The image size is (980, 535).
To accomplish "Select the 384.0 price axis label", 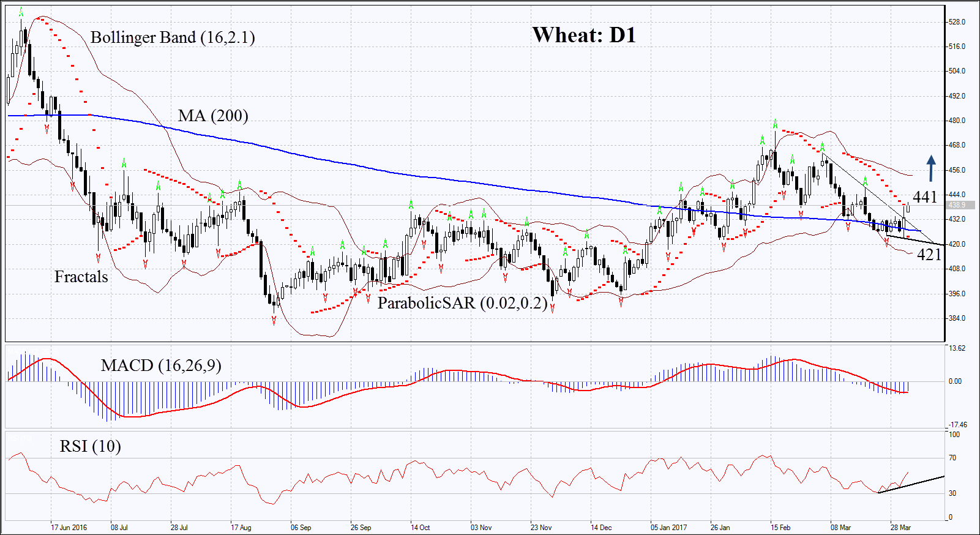I will tap(957, 318).
